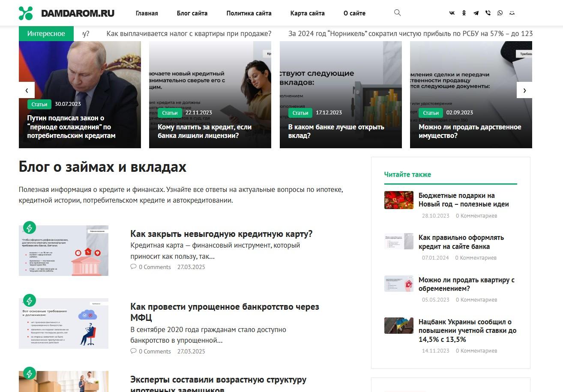Open ticker headline about apartment sale tax

[189, 33]
